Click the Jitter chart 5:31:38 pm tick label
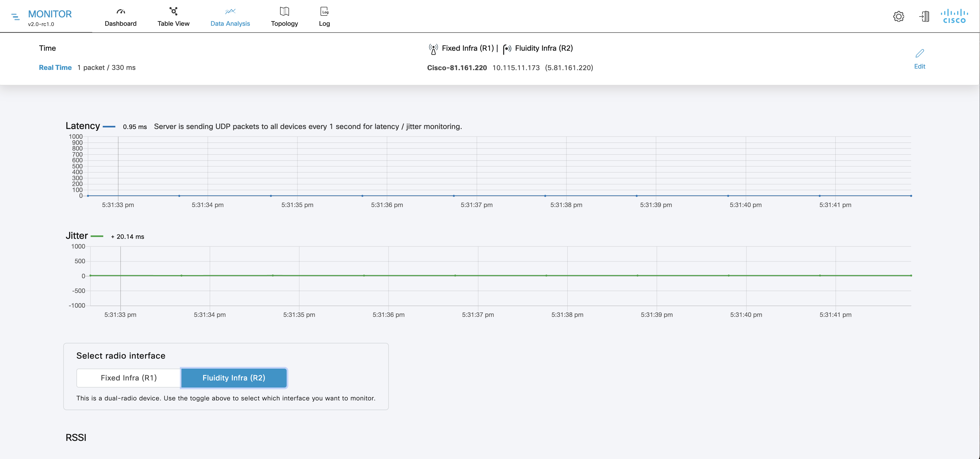Image resolution: width=980 pixels, height=459 pixels. (x=567, y=314)
